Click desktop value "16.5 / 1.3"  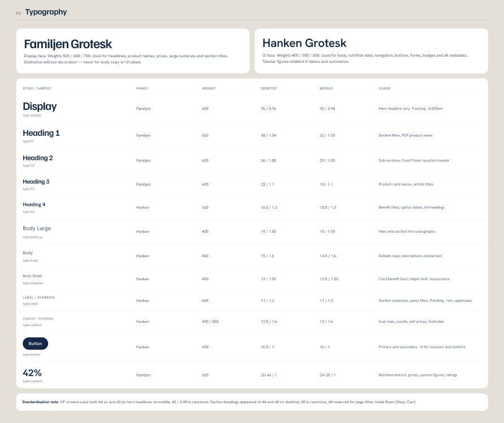pyautogui.click(x=269, y=207)
